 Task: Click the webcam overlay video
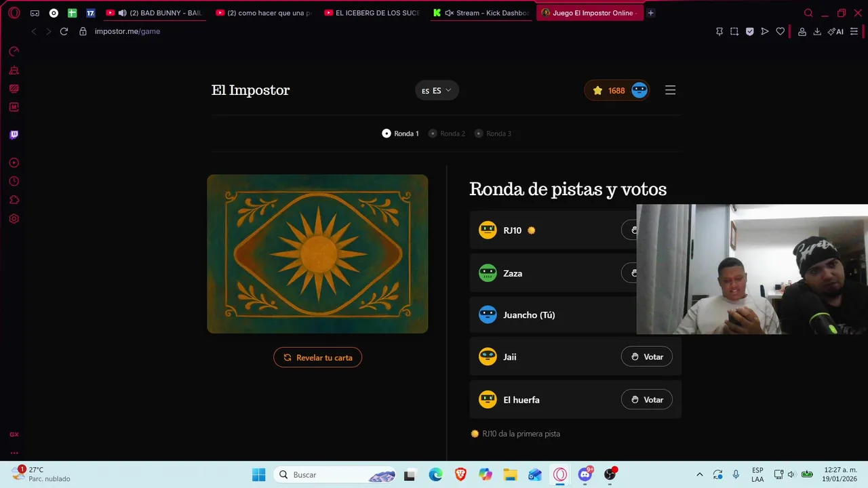coord(752,269)
